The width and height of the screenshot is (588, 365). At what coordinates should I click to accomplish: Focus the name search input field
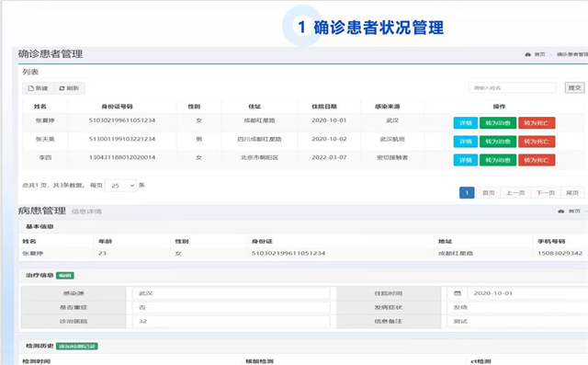(512, 87)
